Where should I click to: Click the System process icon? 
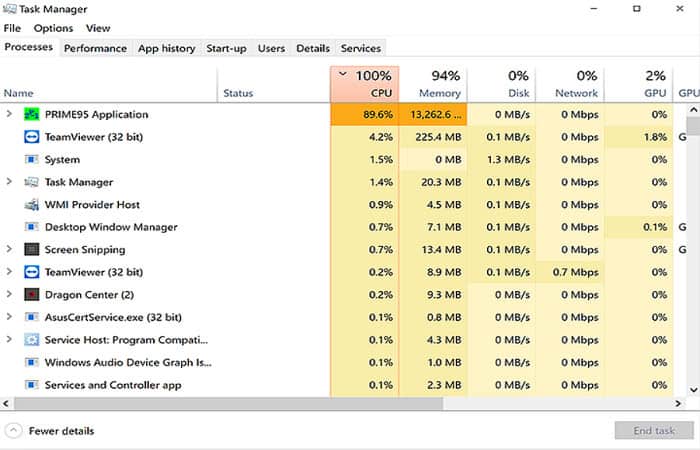click(31, 159)
